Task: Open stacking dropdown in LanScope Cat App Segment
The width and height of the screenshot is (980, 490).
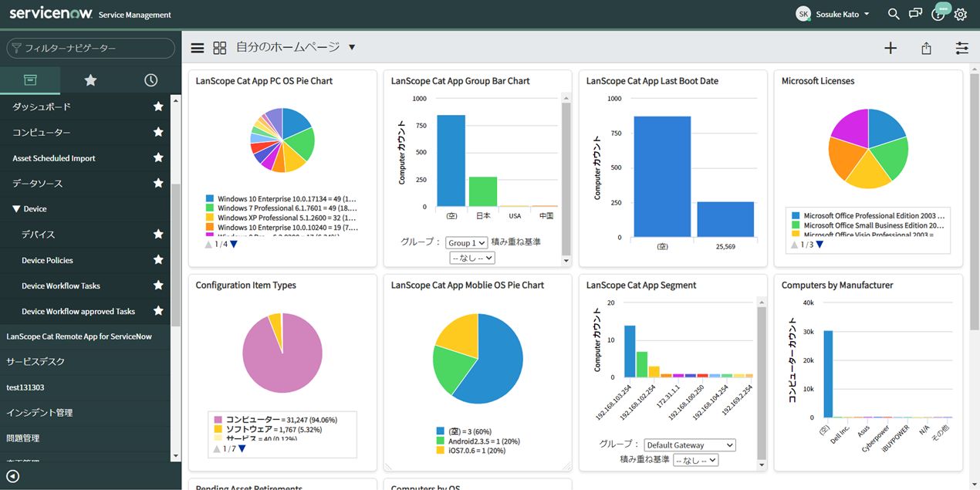Action: (x=695, y=460)
